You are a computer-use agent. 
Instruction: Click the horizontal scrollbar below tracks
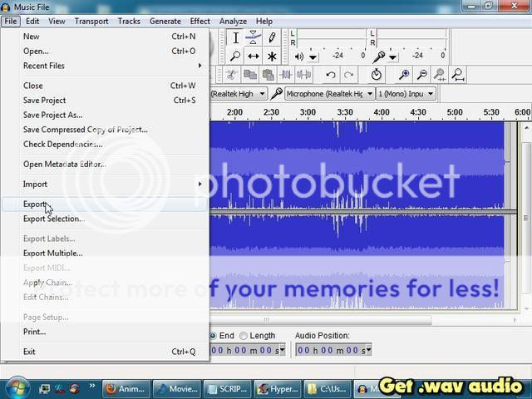321,320
